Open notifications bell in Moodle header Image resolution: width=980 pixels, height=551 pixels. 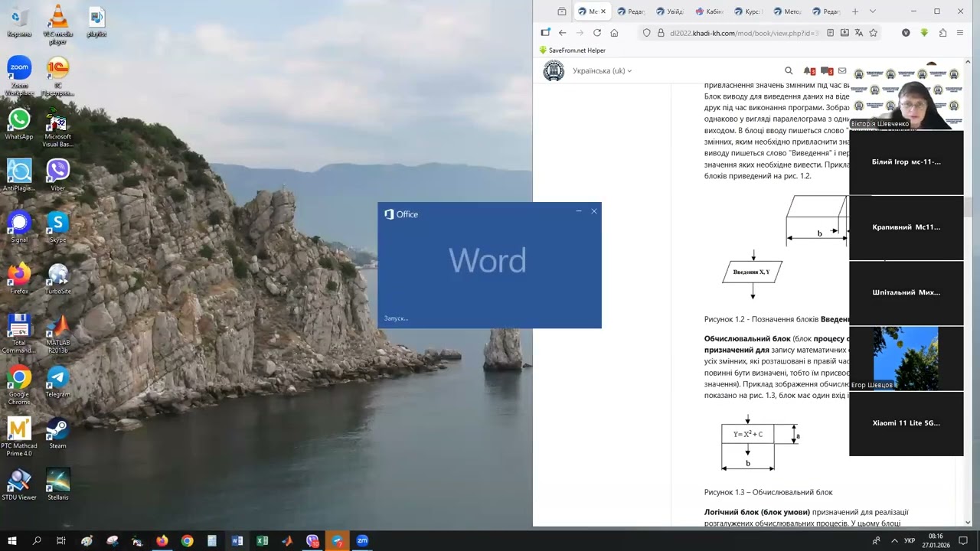(x=808, y=71)
